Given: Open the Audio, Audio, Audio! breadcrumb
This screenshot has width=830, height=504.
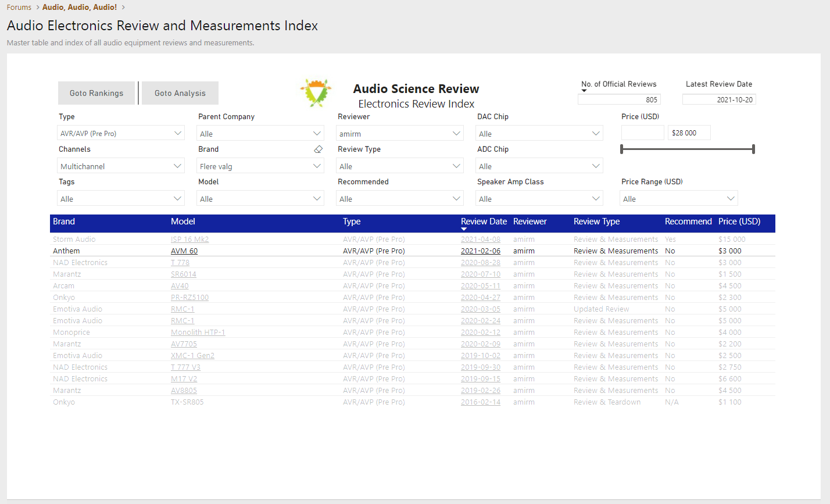Looking at the screenshot, I should pos(80,8).
